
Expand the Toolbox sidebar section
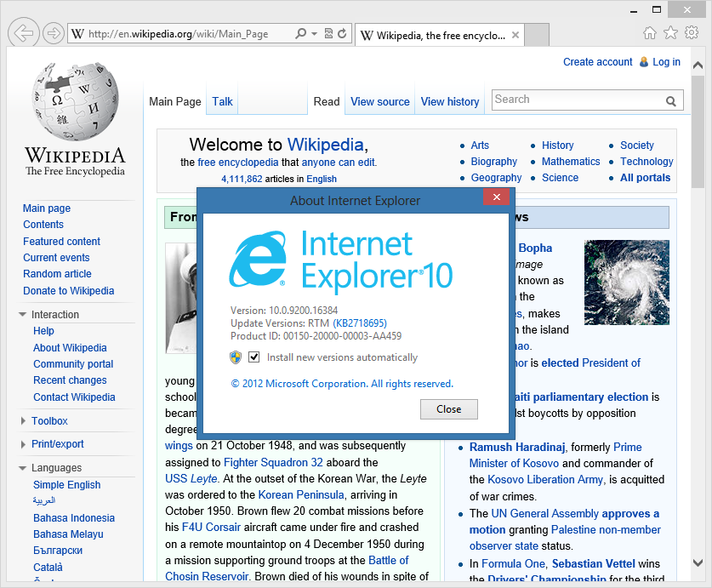(x=23, y=421)
